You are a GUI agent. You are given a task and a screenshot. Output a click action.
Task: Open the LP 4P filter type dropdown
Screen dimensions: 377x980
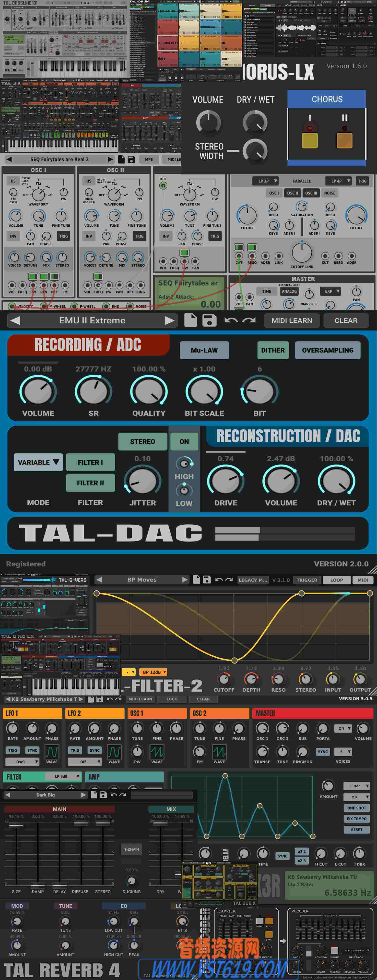339,181
